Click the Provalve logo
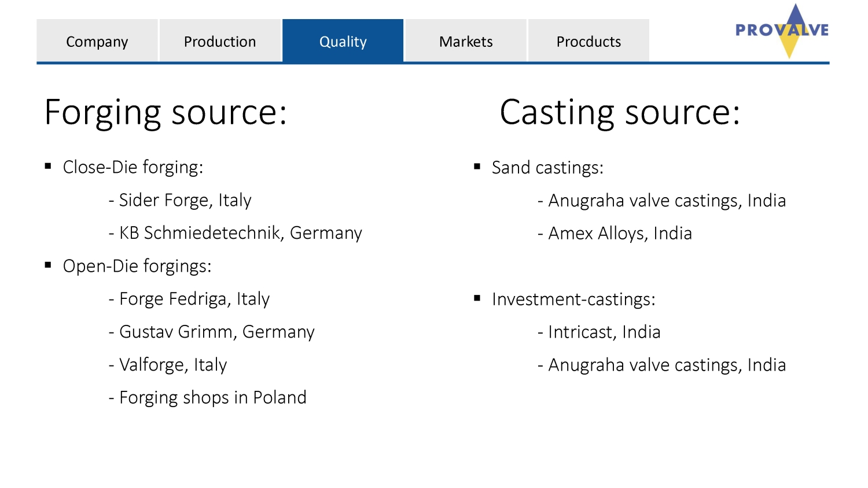The width and height of the screenshot is (868, 488). [782, 31]
